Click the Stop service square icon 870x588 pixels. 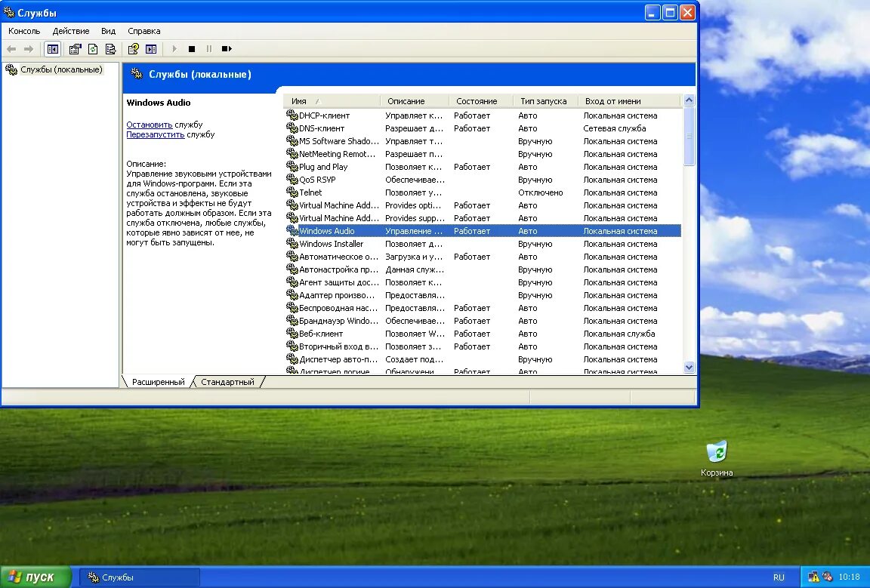(192, 49)
